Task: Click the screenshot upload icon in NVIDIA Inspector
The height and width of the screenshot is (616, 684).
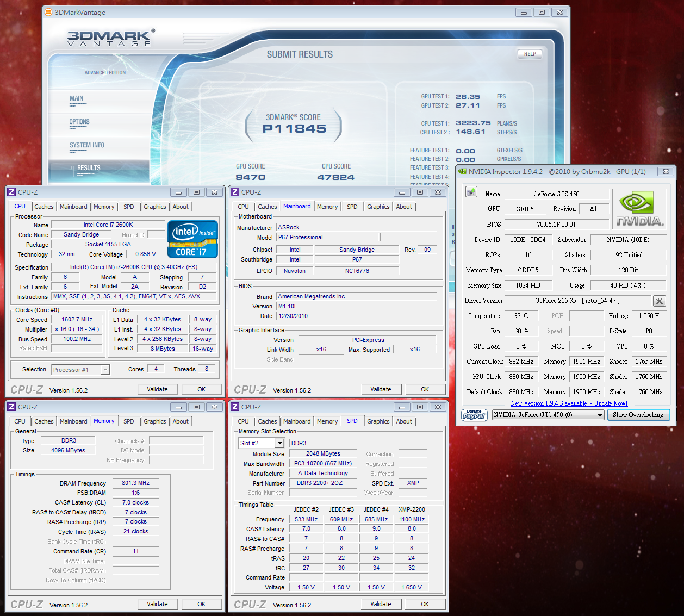Action: tap(471, 192)
